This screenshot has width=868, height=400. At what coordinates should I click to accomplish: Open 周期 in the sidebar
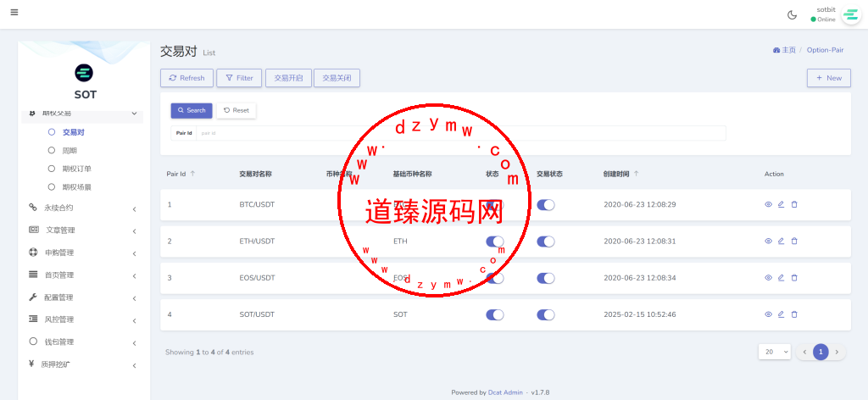(x=70, y=151)
